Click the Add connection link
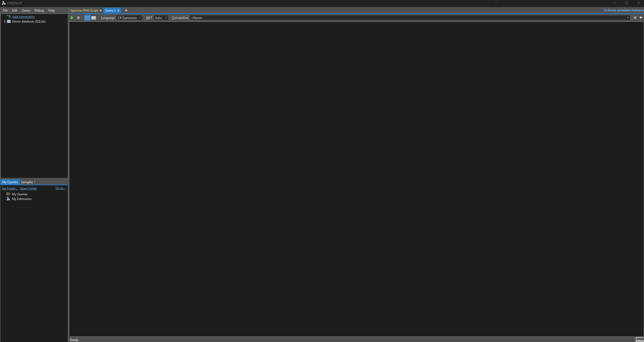This screenshot has width=644, height=342. 23,17
